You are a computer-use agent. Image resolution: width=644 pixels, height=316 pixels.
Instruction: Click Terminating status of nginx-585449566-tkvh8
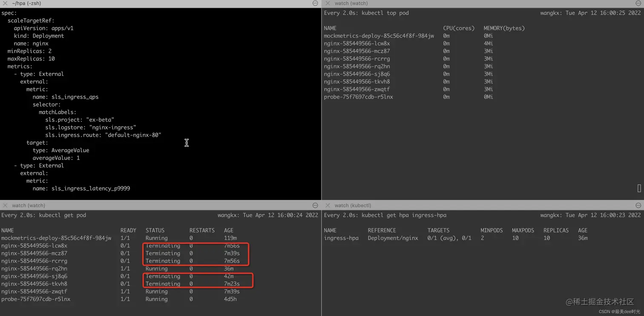coord(163,284)
